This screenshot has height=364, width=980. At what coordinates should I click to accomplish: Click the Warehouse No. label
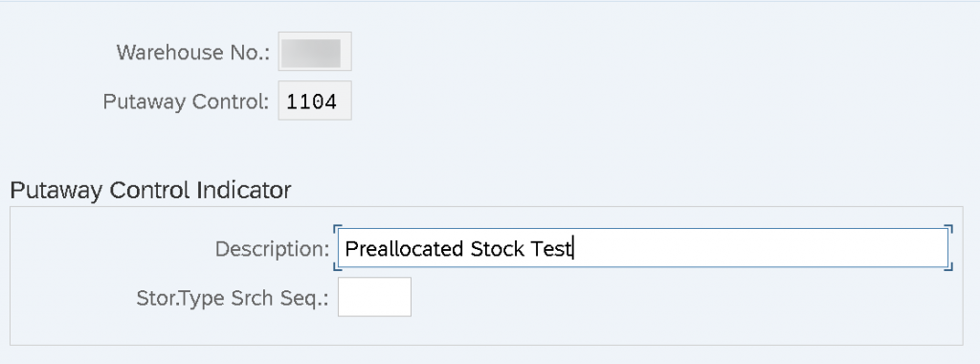193,52
